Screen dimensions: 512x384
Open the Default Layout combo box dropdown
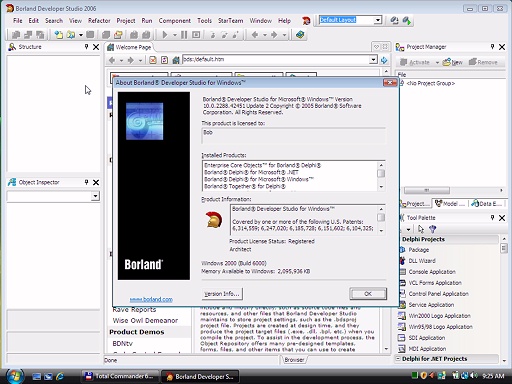pyautogui.click(x=378, y=20)
